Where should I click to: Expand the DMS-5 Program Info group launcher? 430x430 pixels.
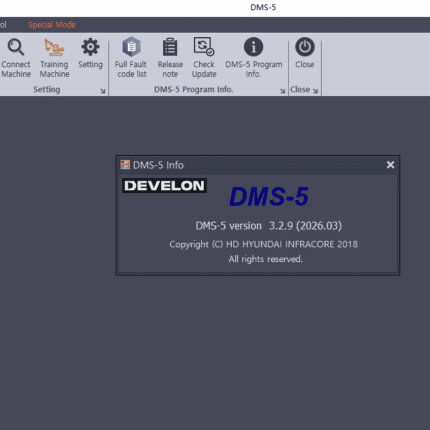coord(282,91)
